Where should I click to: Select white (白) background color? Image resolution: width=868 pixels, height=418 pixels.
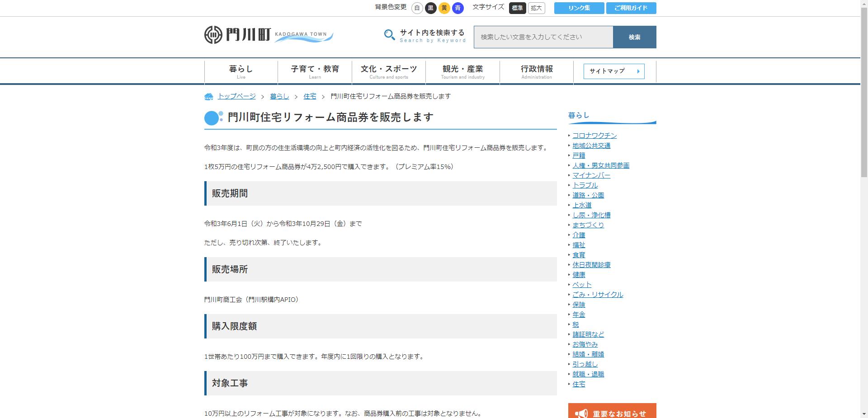tap(417, 8)
